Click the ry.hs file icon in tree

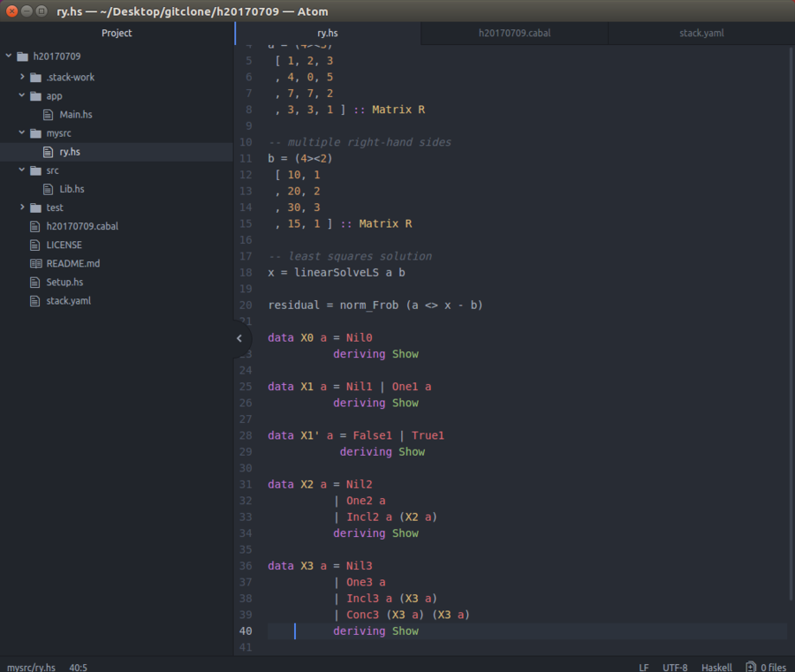click(47, 151)
